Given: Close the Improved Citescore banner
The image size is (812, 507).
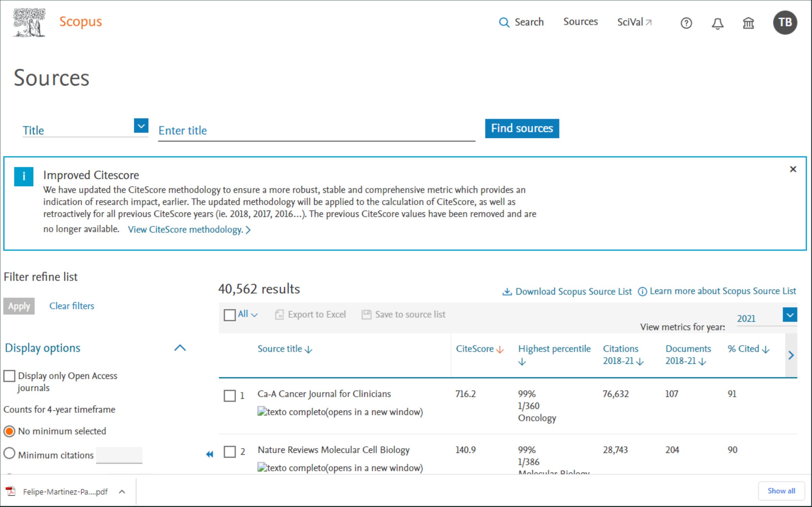Looking at the screenshot, I should click(793, 169).
